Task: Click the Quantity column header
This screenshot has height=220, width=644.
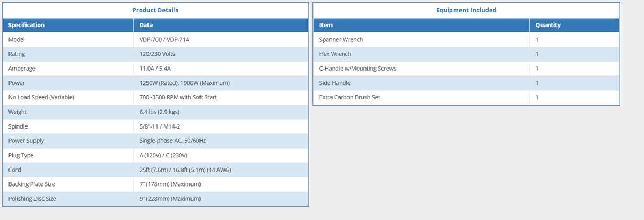Action: [x=548, y=25]
